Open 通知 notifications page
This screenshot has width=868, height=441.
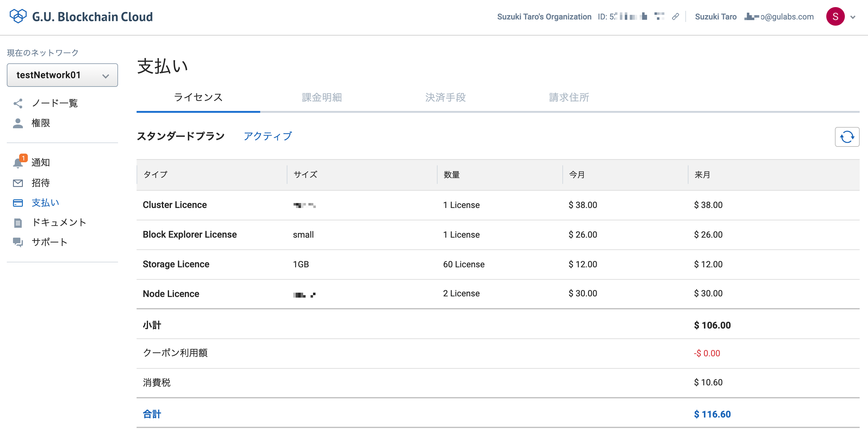[41, 162]
